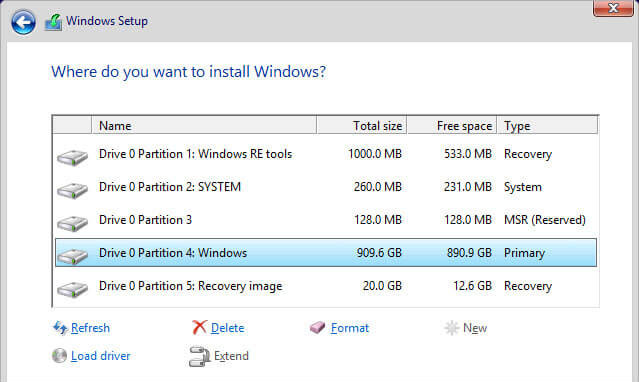Click the Extend link
Viewport: 639px width, 382px height.
[x=231, y=356]
